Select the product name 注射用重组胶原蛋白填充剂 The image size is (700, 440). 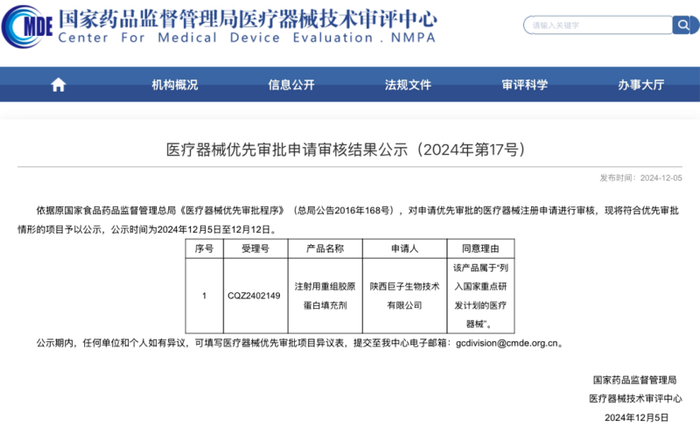click(x=325, y=296)
